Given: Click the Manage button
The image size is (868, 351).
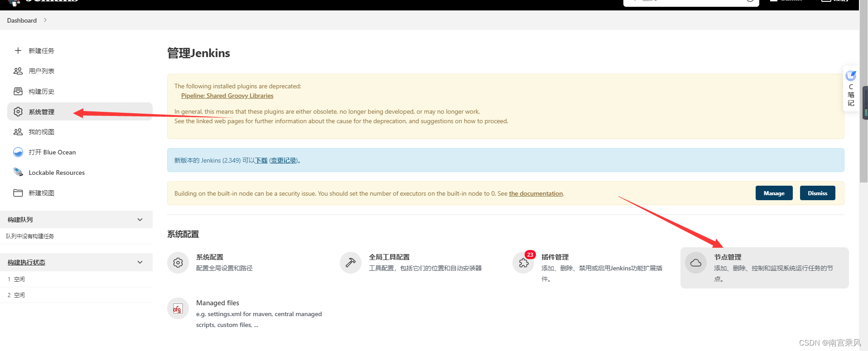Looking at the screenshot, I should [774, 193].
